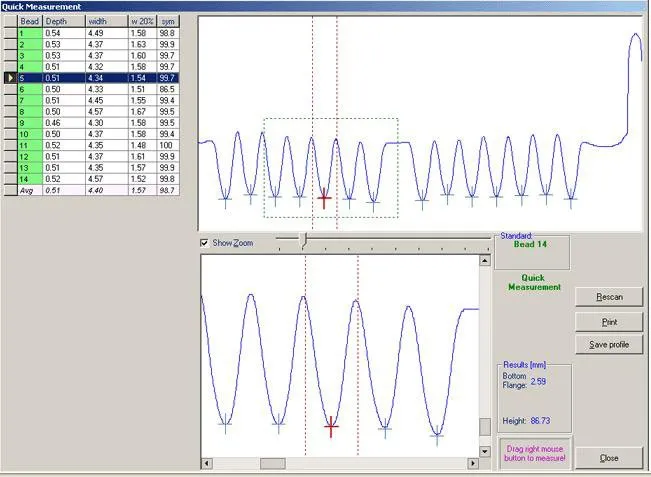Click the horizontal scroll left arrow
651x477 pixels.
click(x=207, y=463)
